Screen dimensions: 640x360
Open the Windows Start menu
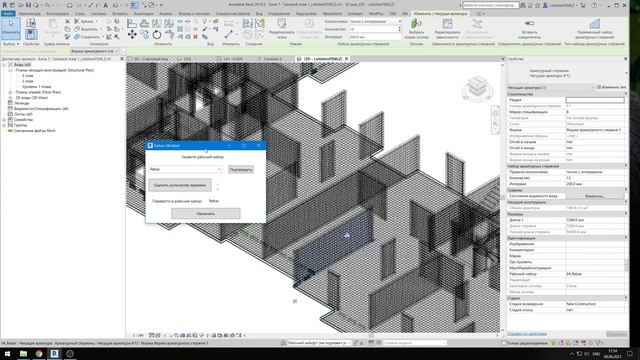pos(7,353)
